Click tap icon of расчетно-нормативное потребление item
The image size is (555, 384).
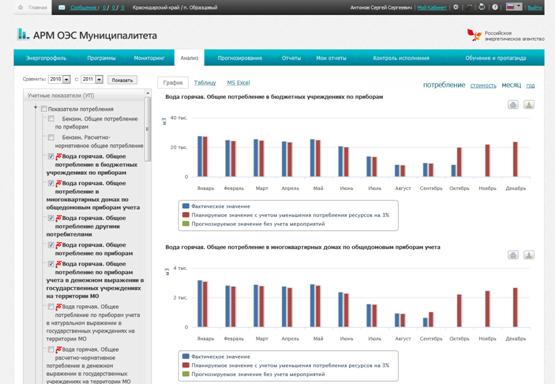59,349
